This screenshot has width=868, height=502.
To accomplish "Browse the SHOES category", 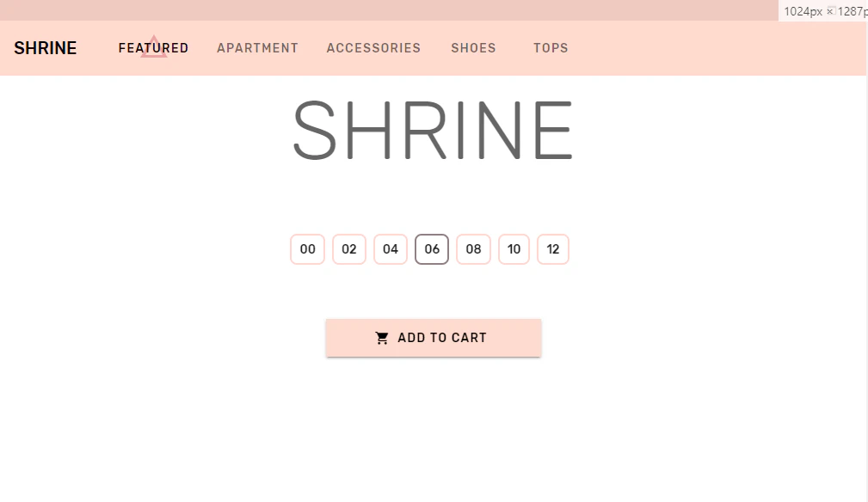I will click(x=473, y=48).
